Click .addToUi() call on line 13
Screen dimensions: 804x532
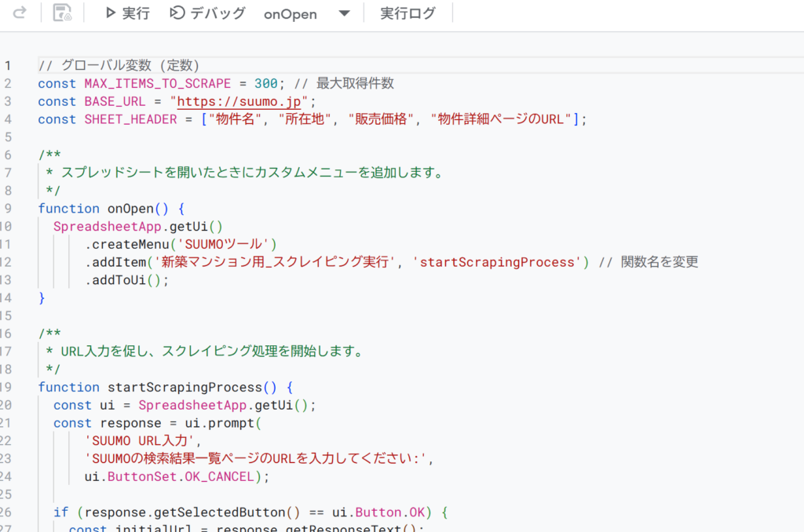coord(126,280)
